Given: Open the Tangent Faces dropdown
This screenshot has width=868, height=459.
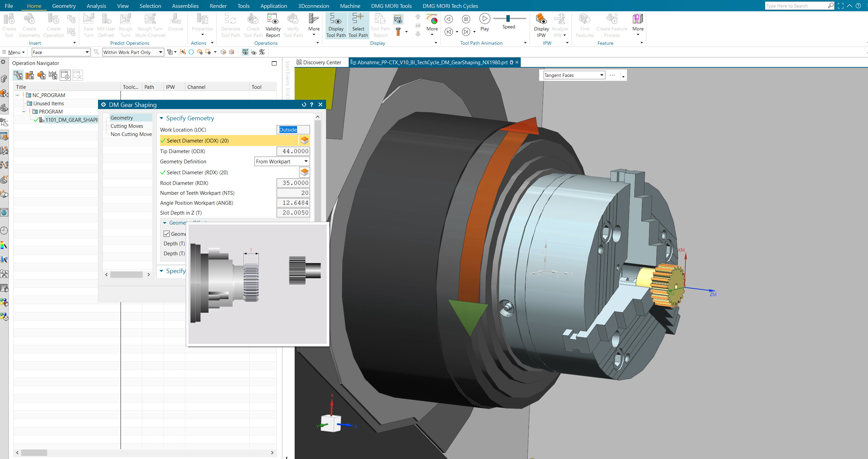Looking at the screenshot, I should click(574, 75).
